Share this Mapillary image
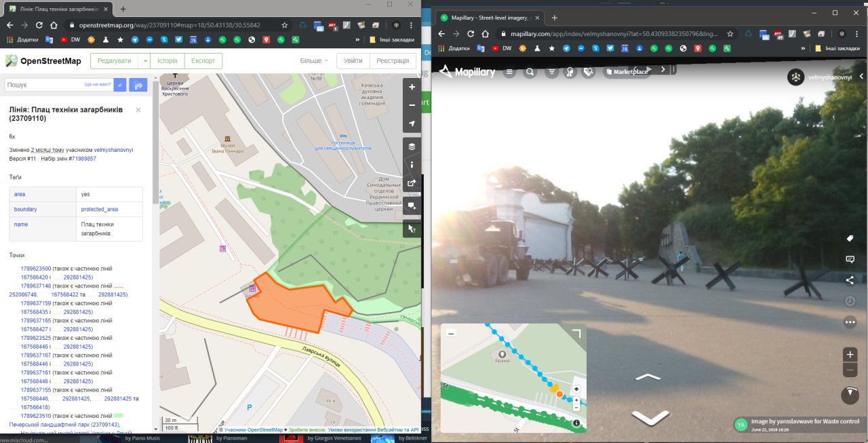 pos(850,280)
